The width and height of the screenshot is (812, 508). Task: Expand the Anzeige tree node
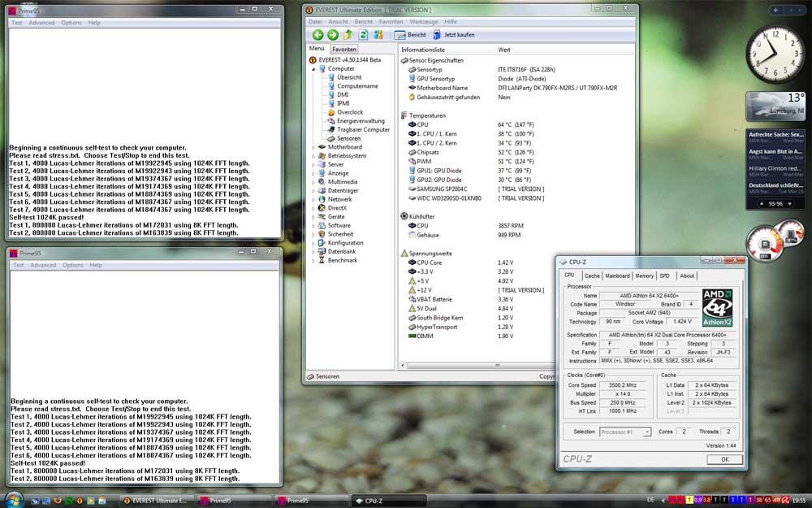(313, 174)
